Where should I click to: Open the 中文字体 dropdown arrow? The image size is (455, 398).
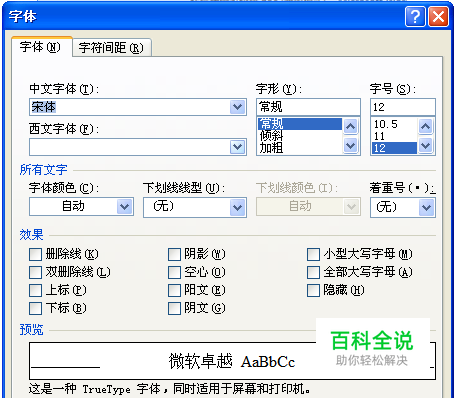point(238,107)
